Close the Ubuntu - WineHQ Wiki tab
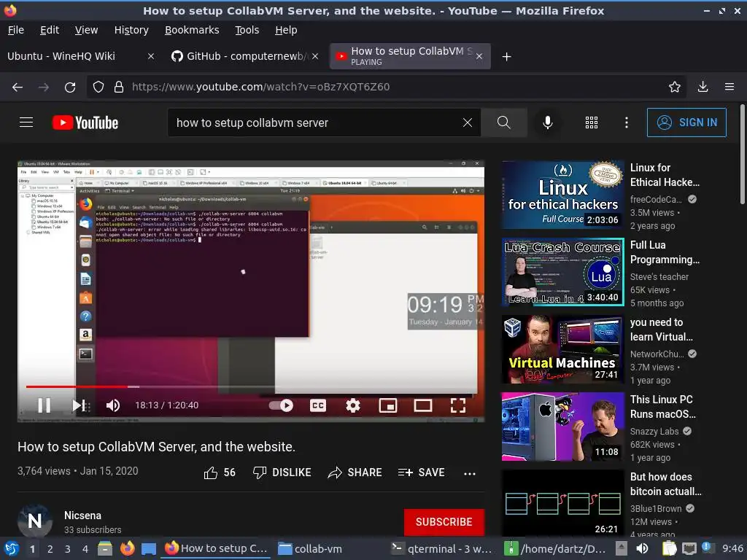Screen dimensions: 747x560 150,56
